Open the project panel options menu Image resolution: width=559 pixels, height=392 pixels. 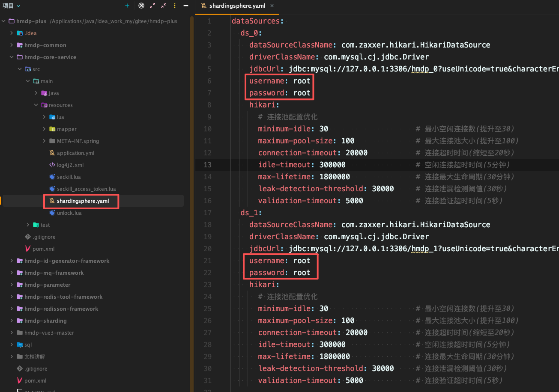tap(174, 6)
